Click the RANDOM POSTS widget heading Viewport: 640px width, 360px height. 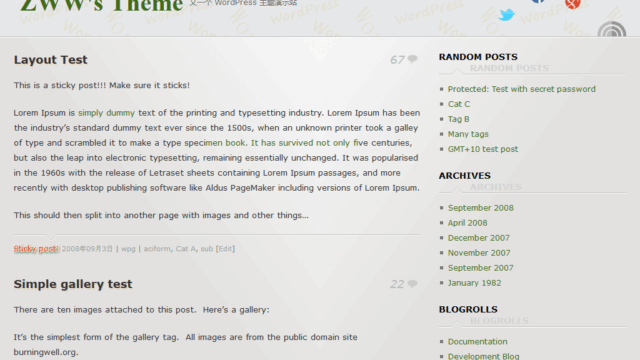(x=478, y=57)
